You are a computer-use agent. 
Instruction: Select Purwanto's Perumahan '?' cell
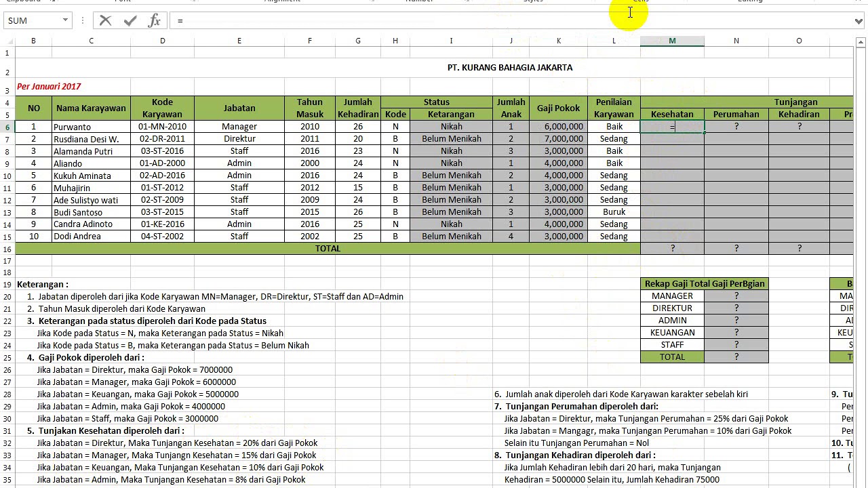click(x=736, y=127)
